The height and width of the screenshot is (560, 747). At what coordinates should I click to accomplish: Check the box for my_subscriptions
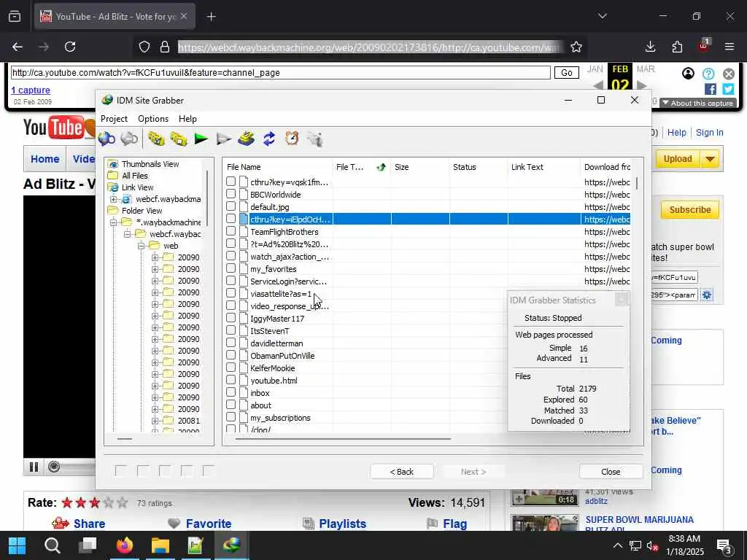click(231, 416)
